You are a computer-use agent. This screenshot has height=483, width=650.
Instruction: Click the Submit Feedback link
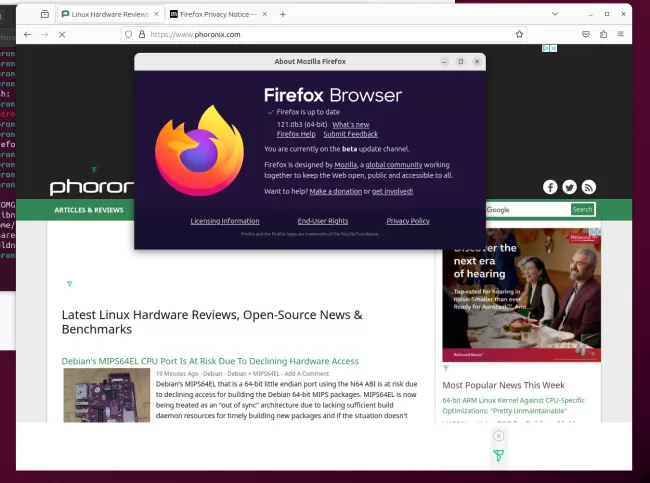tap(351, 134)
